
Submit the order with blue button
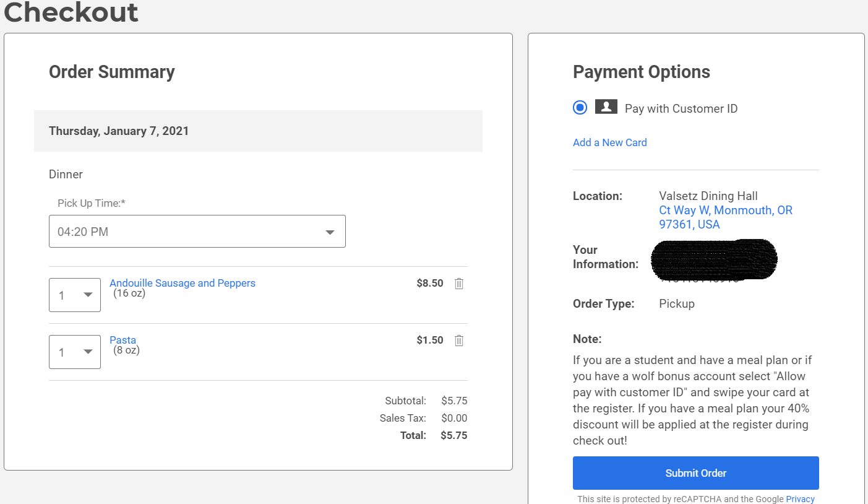point(696,473)
